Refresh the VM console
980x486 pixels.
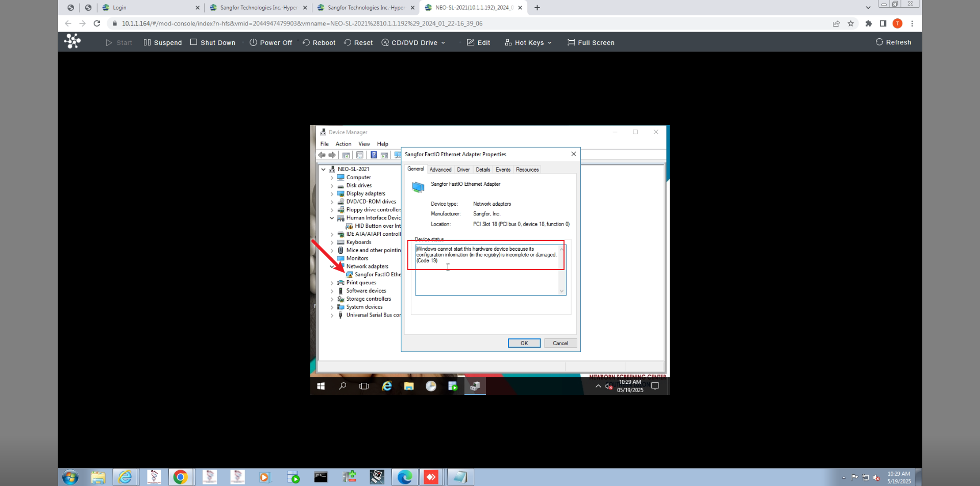893,42
